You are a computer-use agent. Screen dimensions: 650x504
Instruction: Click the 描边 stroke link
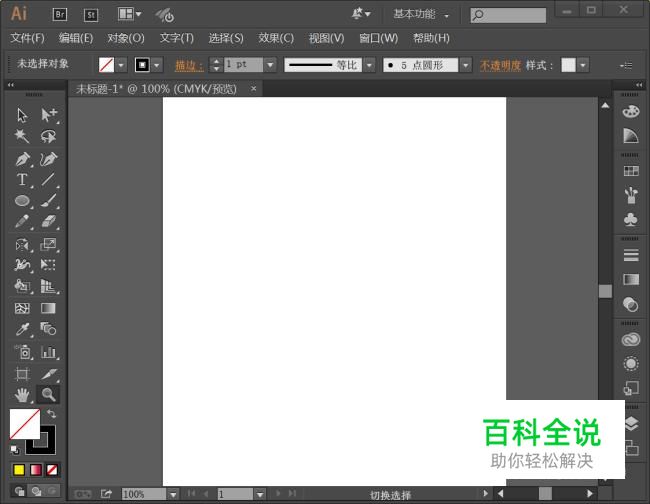click(187, 65)
